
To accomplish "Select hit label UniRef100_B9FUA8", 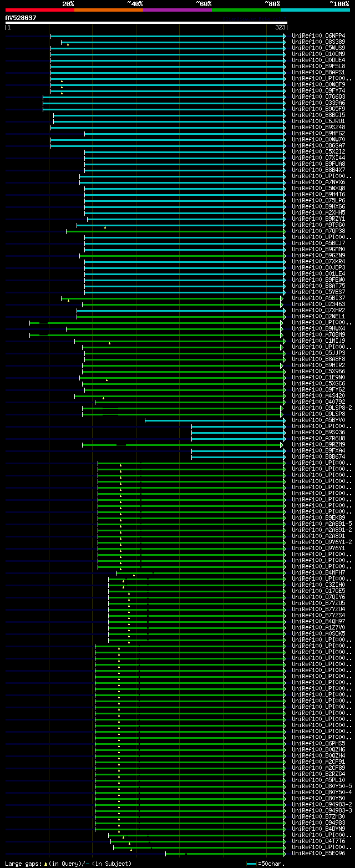I will tap(318, 164).
